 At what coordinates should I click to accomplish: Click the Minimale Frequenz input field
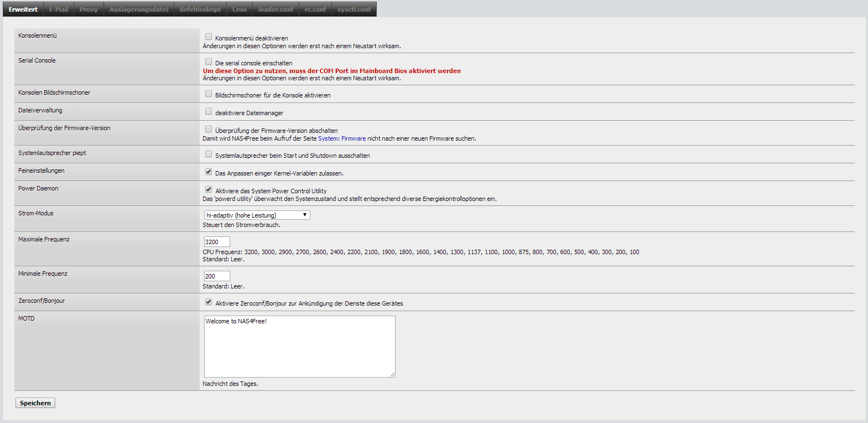[x=217, y=276]
